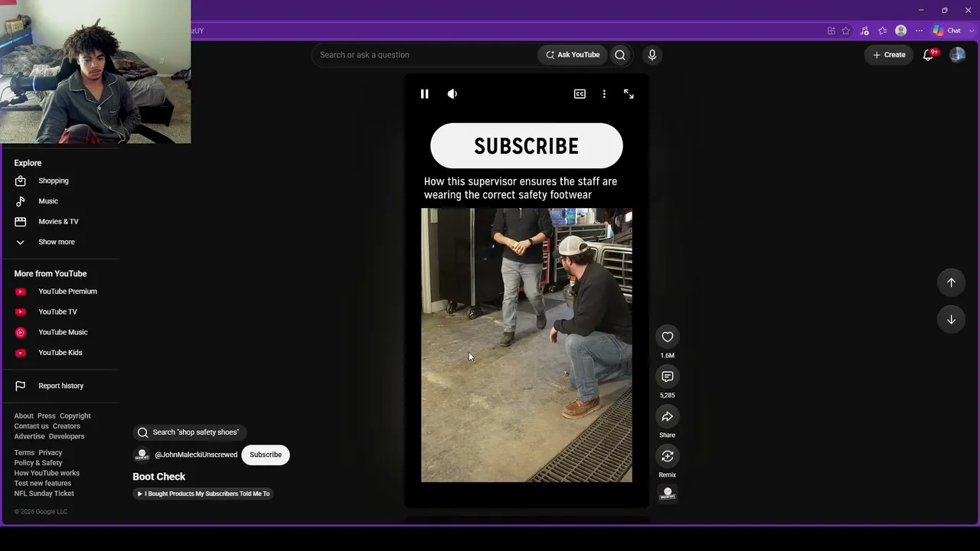Expand the Short to fullscreen
Viewport: 980px width, 551px height.
point(629,94)
